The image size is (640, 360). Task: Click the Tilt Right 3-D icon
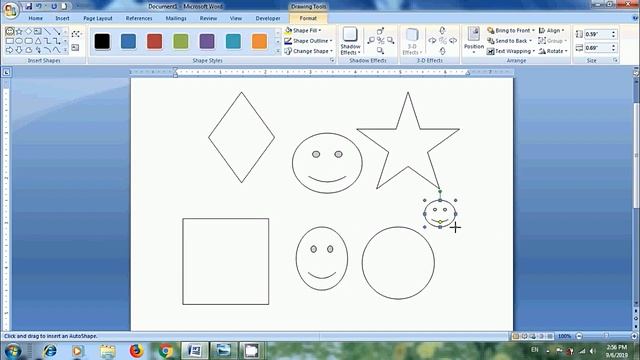coord(453,40)
